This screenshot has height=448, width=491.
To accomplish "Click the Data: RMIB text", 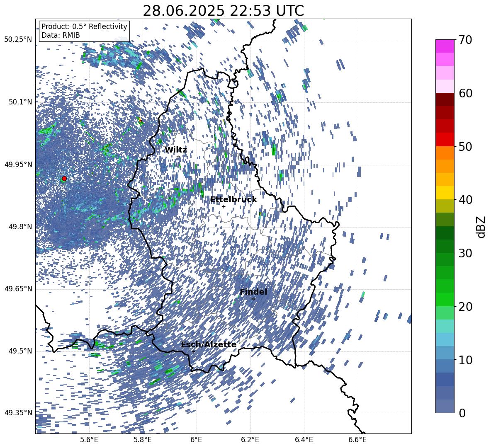I will [x=61, y=35].
